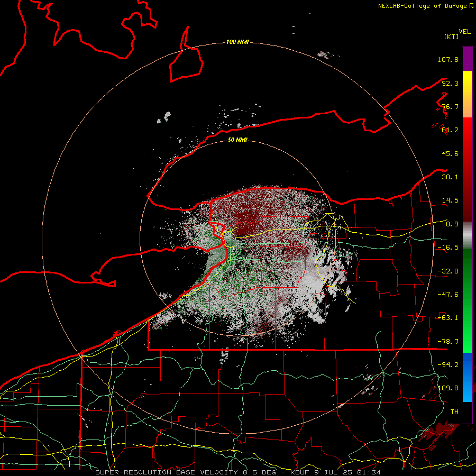Select the 92.3 velocity scale label

450,83
